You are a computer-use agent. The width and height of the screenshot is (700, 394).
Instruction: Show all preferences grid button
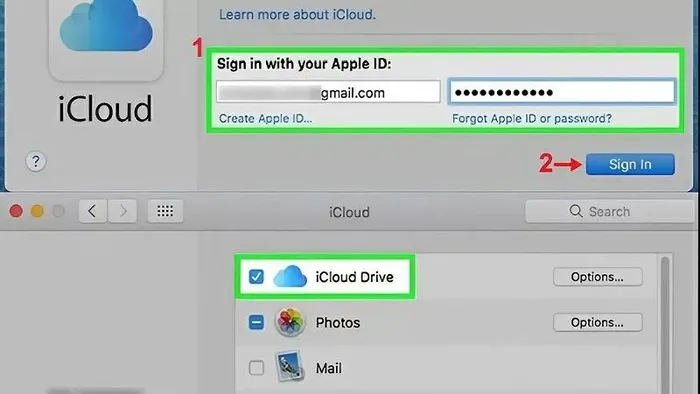pos(165,211)
